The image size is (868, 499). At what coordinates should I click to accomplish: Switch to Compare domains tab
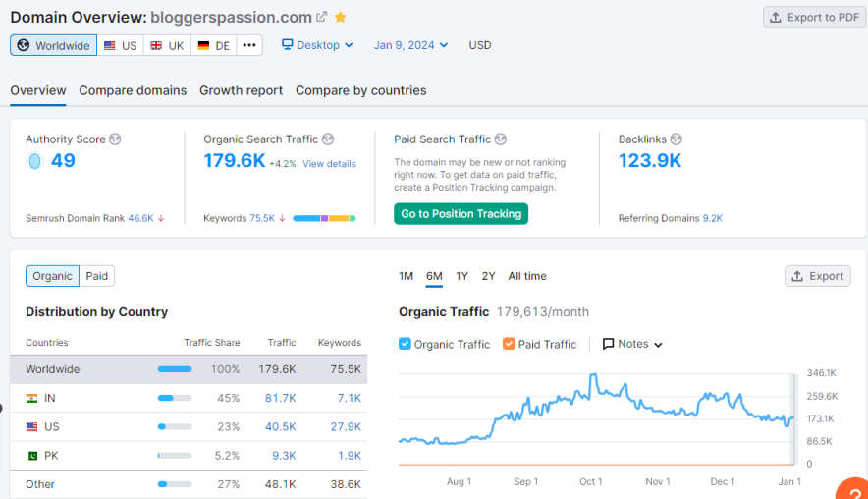133,90
